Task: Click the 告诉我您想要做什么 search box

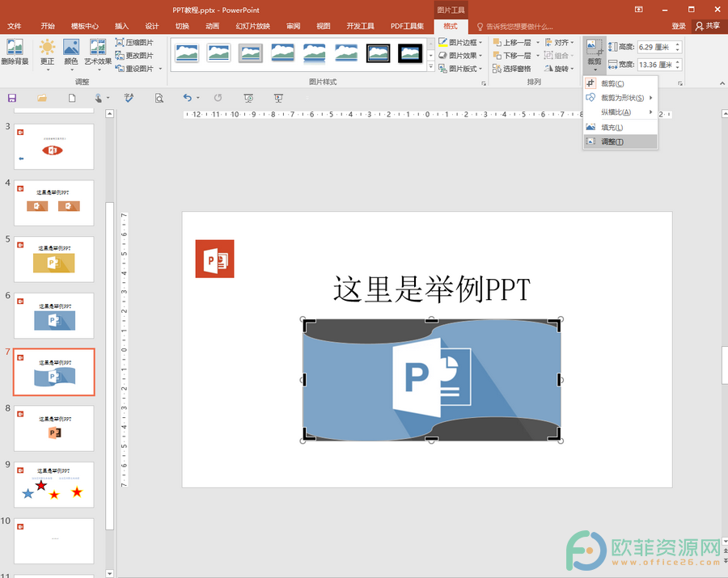Action: tap(515, 27)
